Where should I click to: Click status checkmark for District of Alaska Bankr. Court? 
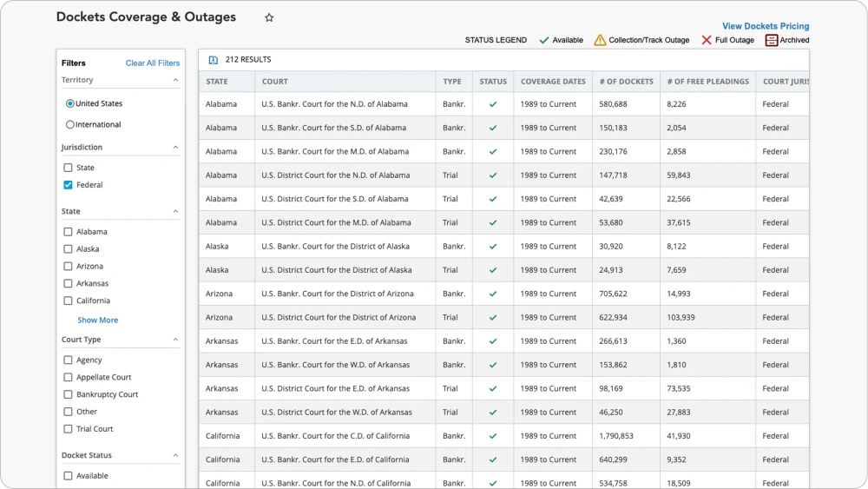(x=493, y=247)
